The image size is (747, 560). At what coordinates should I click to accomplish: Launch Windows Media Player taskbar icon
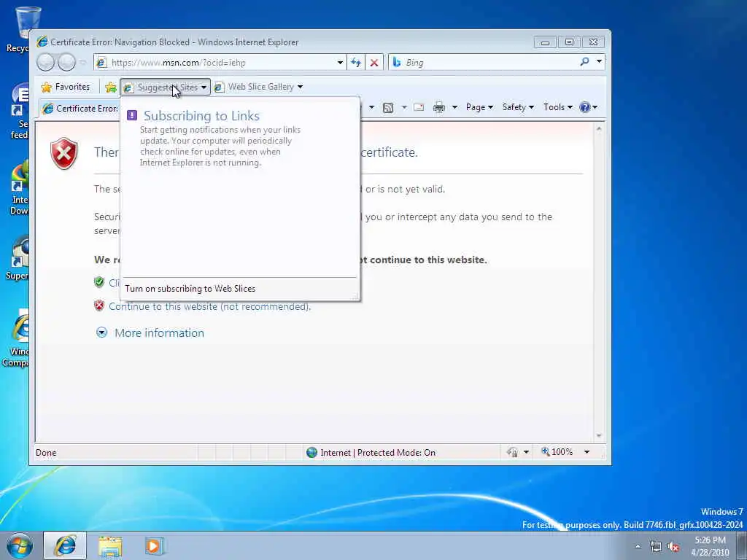pos(154,546)
